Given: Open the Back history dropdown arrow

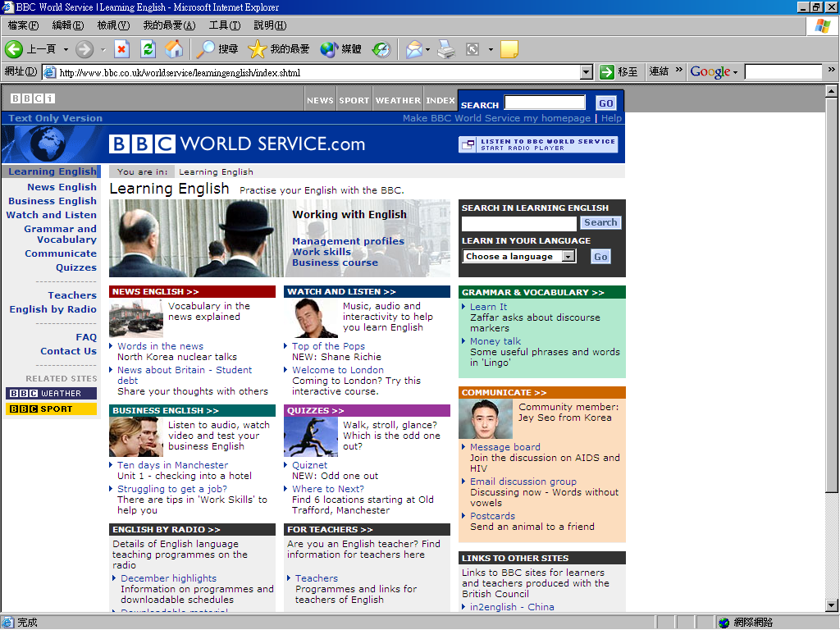Looking at the screenshot, I should coord(66,49).
